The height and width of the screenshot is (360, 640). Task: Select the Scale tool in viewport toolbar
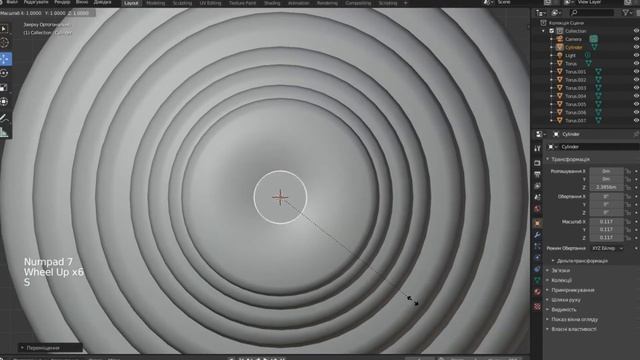click(x=4, y=87)
